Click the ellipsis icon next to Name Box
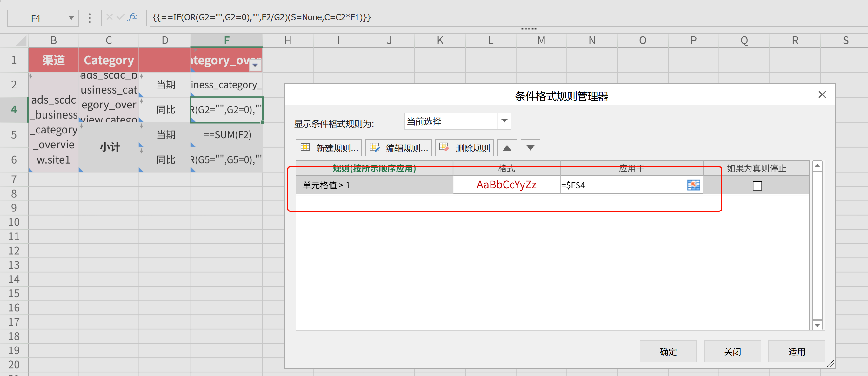 point(90,17)
